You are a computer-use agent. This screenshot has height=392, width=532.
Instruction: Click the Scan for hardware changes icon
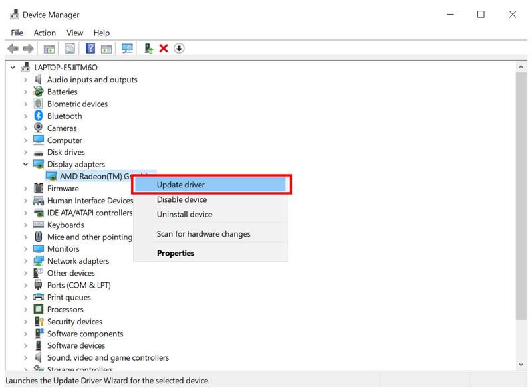pyautogui.click(x=126, y=48)
